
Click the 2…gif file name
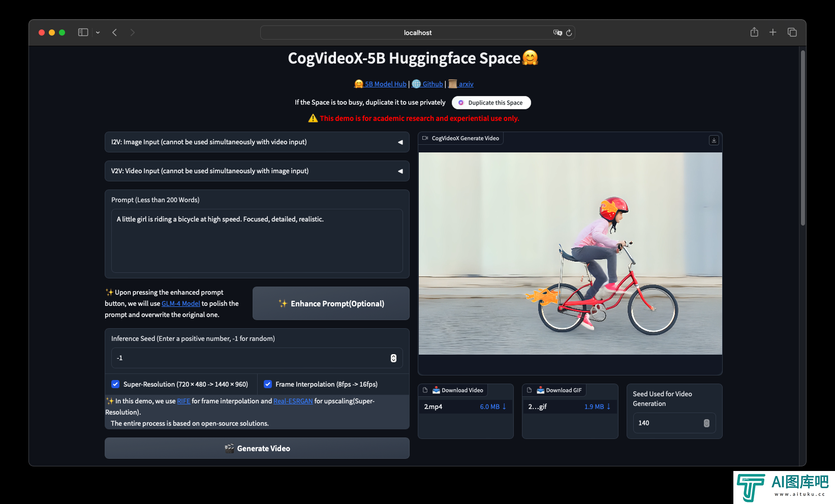(537, 406)
